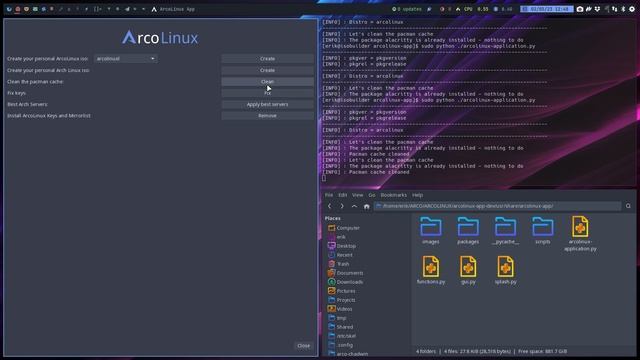Screen dimensions: 640x360
Task: Click Create for personal ArcoLinux iso
Action: click(267, 59)
